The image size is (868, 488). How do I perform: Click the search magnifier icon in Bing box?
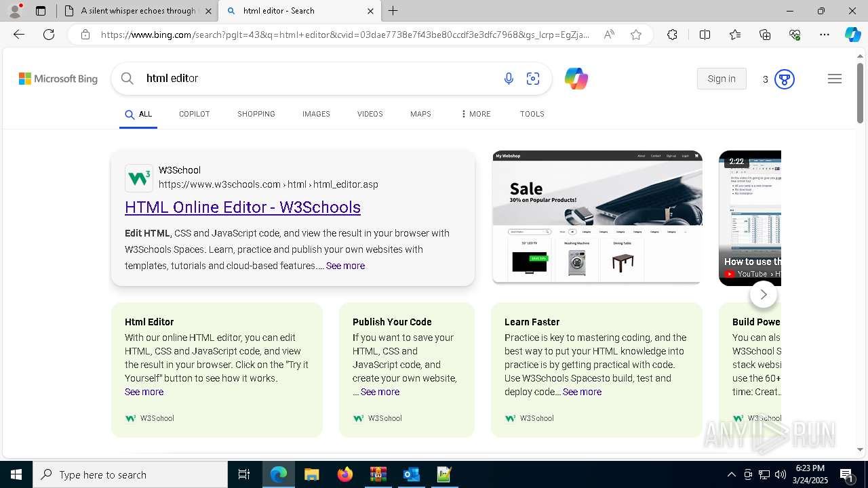click(127, 79)
